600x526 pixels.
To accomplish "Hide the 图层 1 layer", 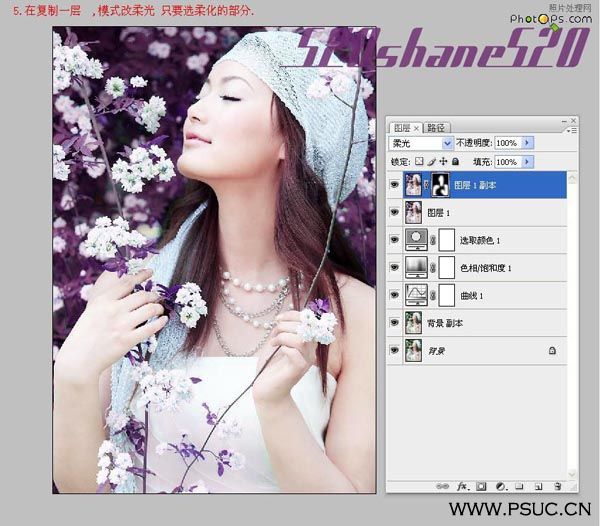I will (x=394, y=212).
